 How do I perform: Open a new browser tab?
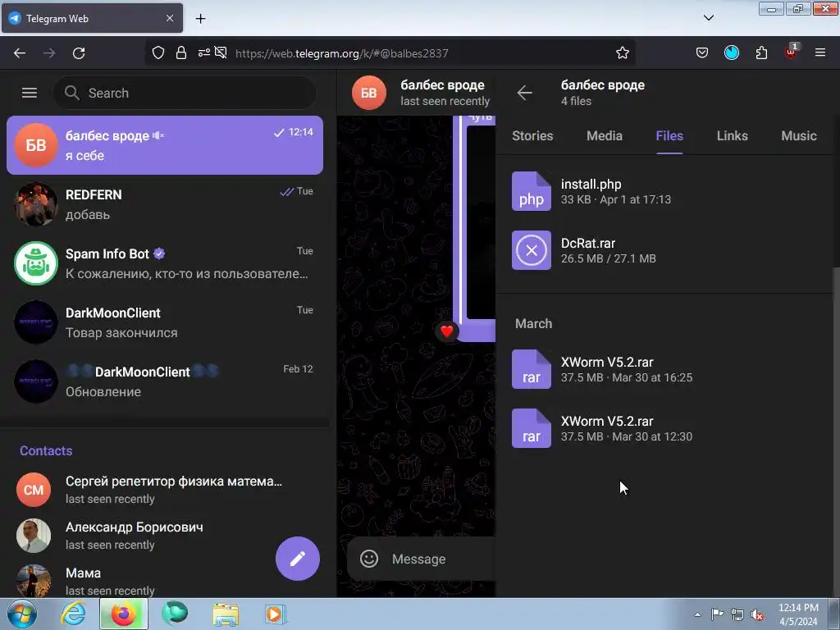pos(200,18)
